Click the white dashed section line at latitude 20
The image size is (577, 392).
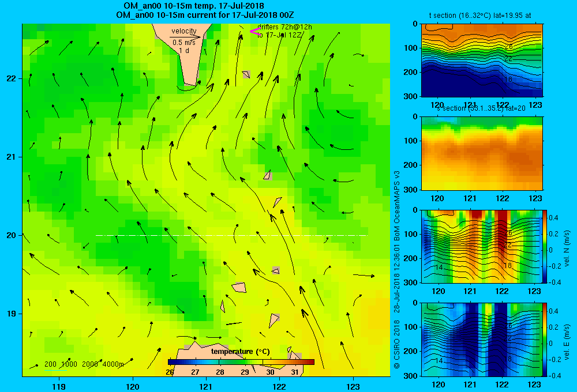tap(231, 235)
